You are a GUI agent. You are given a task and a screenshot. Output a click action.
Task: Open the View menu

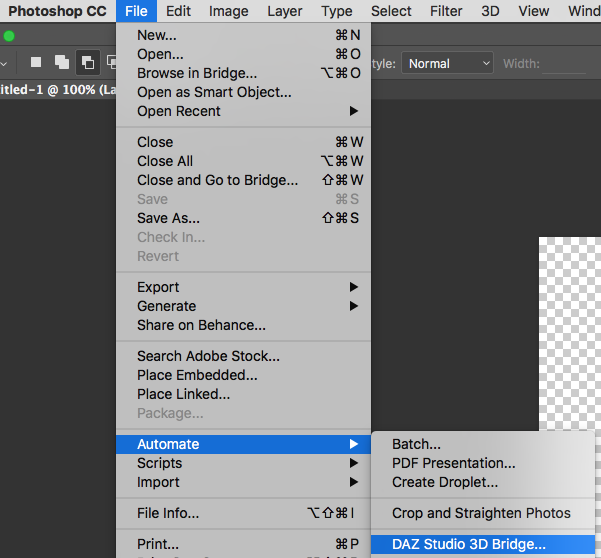pos(534,11)
